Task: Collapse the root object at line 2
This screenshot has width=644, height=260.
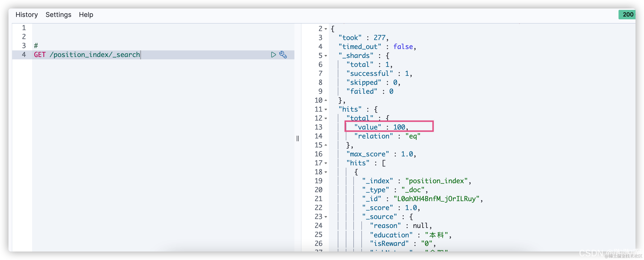Action: 326,29
